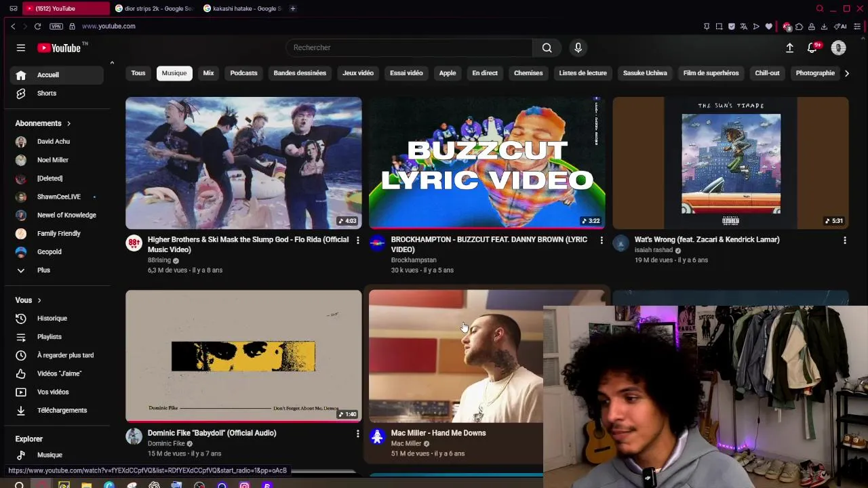
Task: Play the BUZZCUT LYRIC VIDEO thumbnail
Action: pyautogui.click(x=487, y=163)
